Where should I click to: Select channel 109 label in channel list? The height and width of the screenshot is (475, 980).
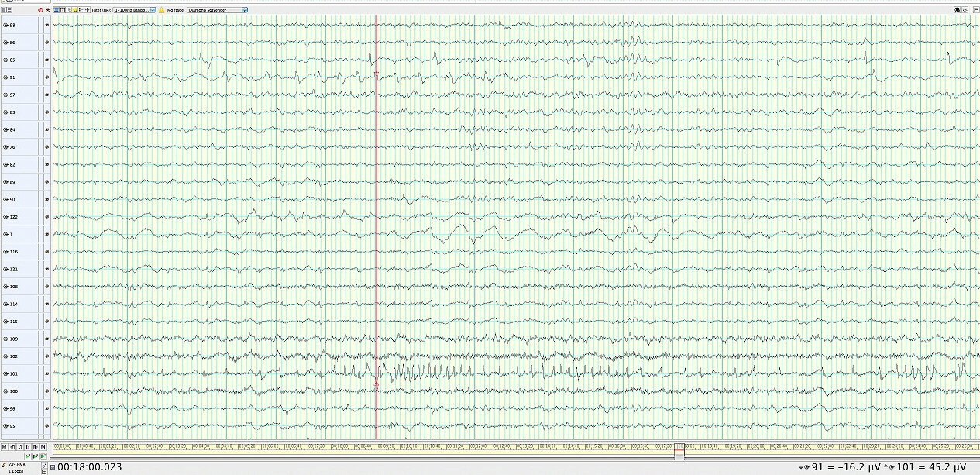coord(13,339)
